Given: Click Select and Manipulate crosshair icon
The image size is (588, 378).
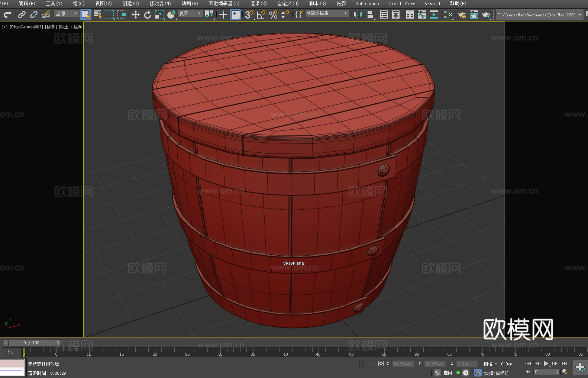Looking at the screenshot, I should coord(223,14).
